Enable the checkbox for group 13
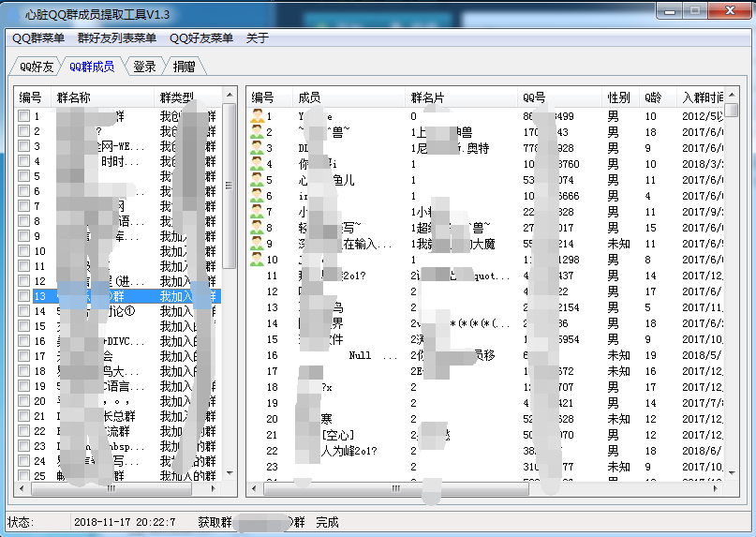This screenshot has height=537, width=756. pos(23,295)
